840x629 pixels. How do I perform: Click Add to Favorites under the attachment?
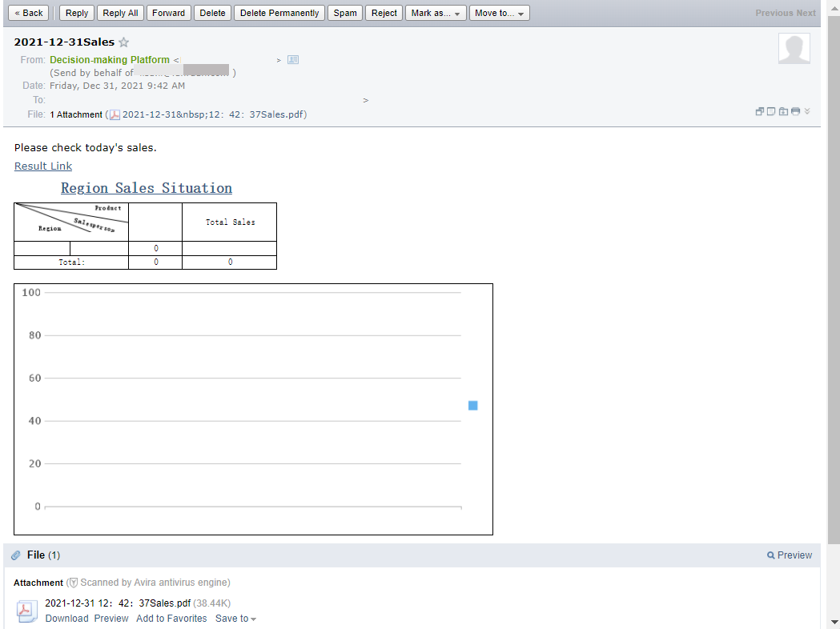(171, 618)
